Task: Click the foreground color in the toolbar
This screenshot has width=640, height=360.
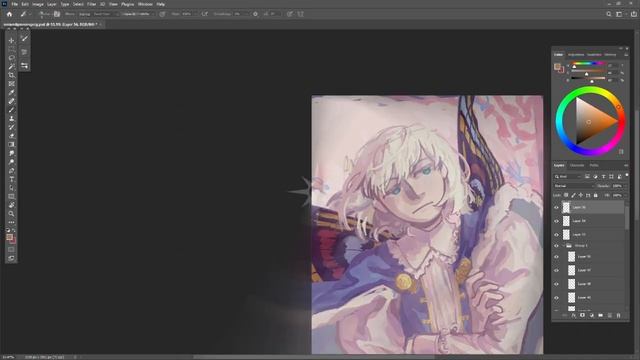Action: [9, 237]
